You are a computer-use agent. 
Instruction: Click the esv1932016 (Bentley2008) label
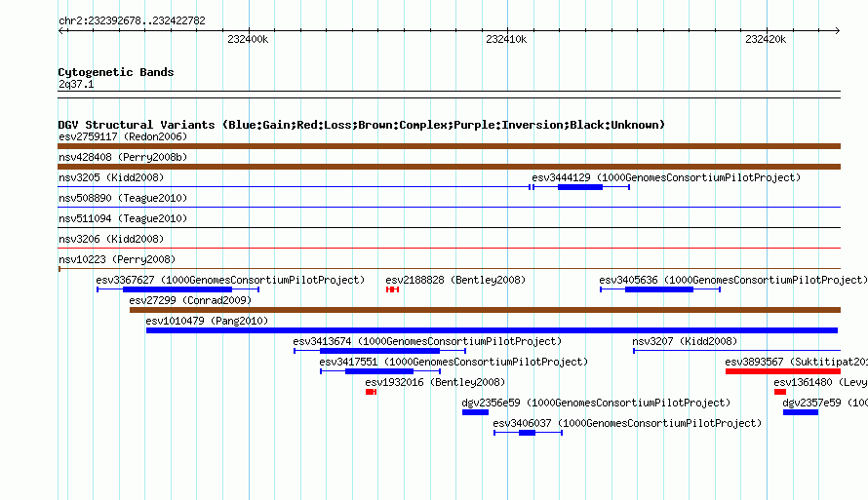(x=435, y=382)
